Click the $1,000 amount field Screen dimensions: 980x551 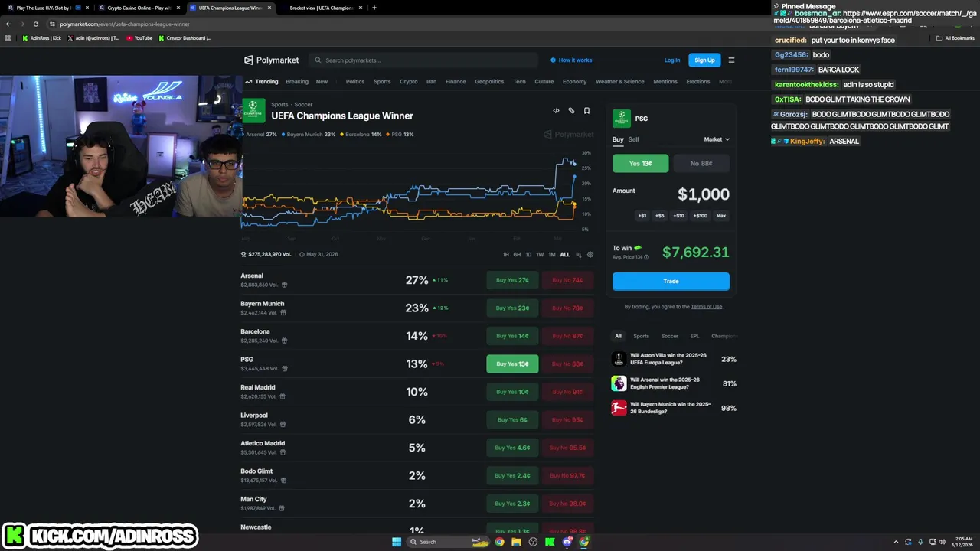pyautogui.click(x=703, y=194)
